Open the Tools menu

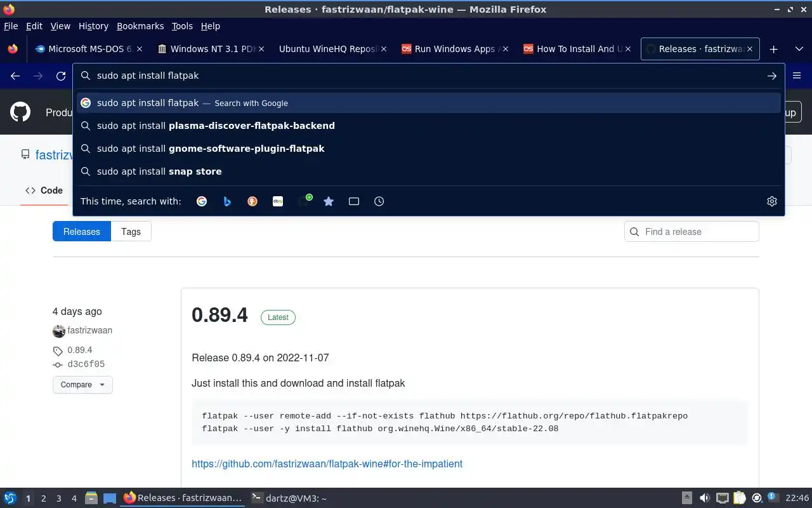[182, 26]
